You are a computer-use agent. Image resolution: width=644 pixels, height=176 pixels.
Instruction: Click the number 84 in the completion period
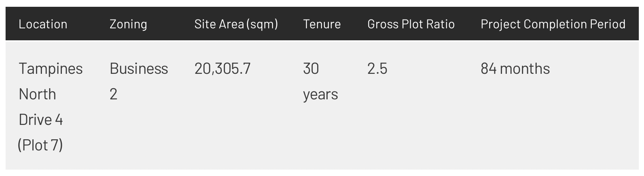[488, 69]
